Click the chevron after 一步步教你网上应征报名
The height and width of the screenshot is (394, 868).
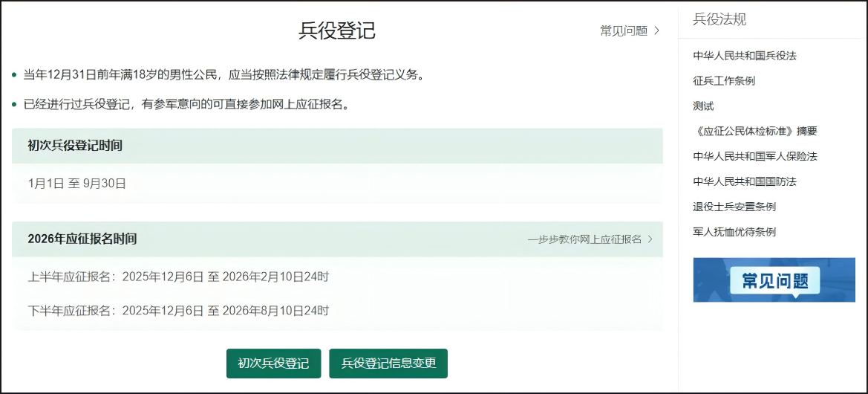pyautogui.click(x=650, y=239)
